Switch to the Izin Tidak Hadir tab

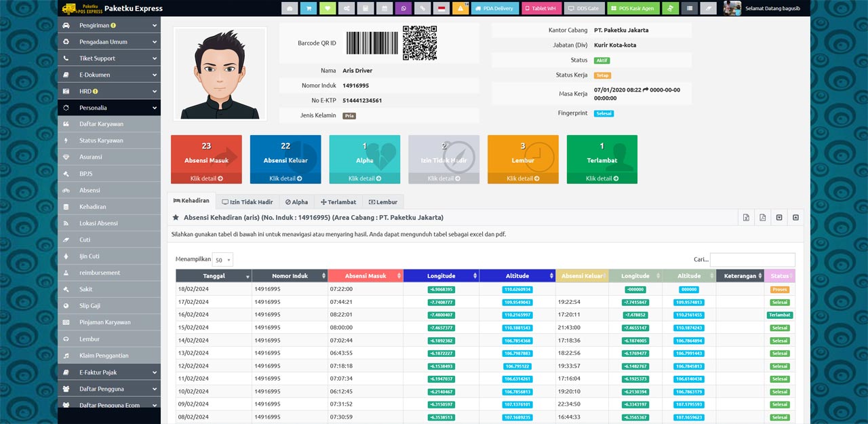click(x=247, y=202)
